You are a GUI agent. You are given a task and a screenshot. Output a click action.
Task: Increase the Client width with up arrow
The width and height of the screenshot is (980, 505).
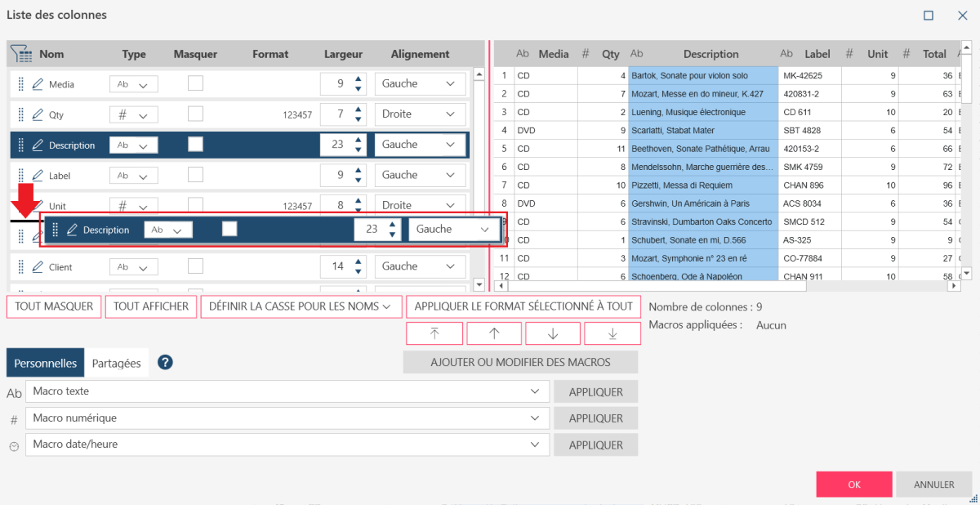coord(358,262)
